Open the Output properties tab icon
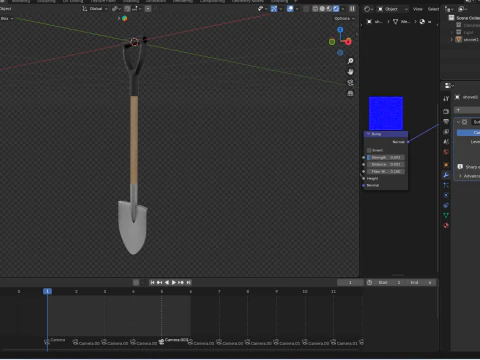Screen dimensions: 480x360 446,121
